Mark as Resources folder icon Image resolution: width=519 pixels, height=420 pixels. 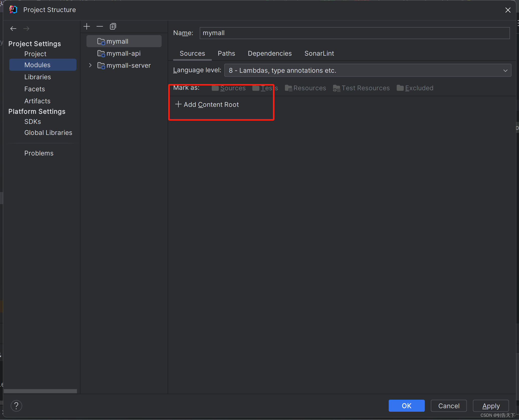(x=288, y=88)
